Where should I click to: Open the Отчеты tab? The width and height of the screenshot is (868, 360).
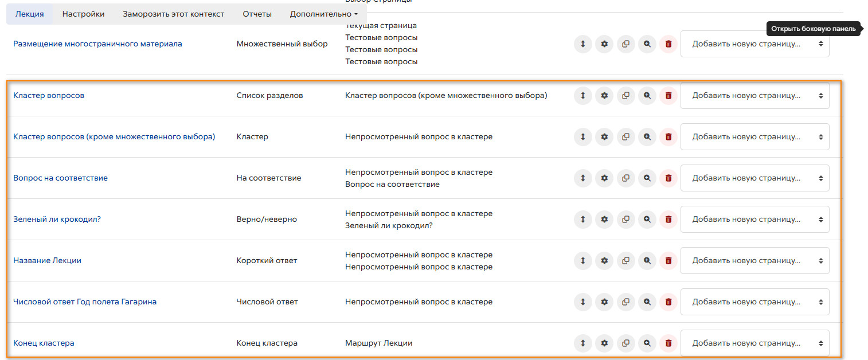tap(257, 14)
